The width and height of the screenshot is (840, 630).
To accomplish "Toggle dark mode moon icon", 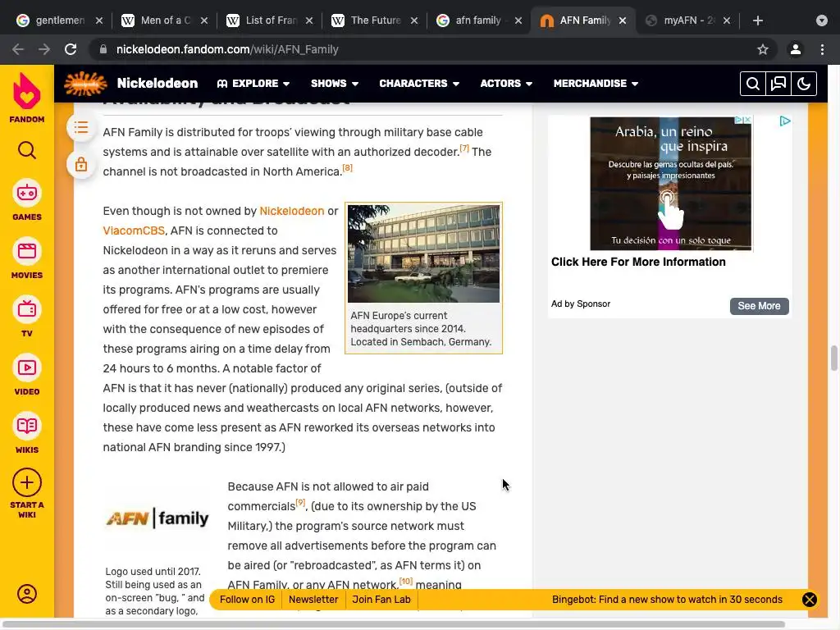I will pos(804,84).
